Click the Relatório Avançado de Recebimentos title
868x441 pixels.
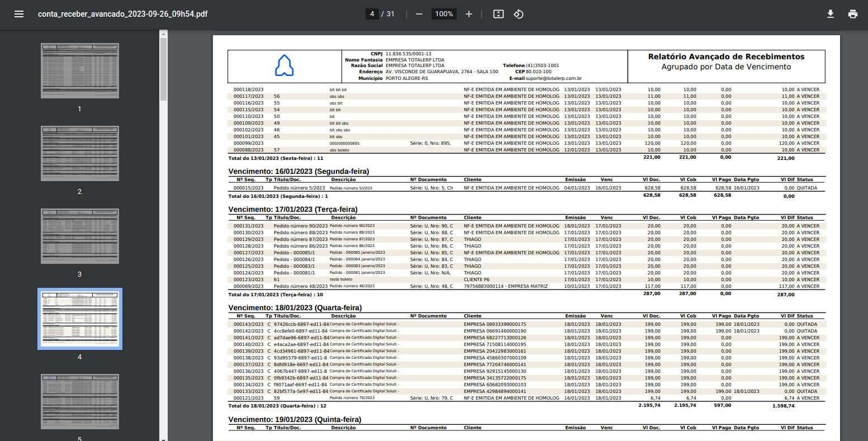point(726,56)
